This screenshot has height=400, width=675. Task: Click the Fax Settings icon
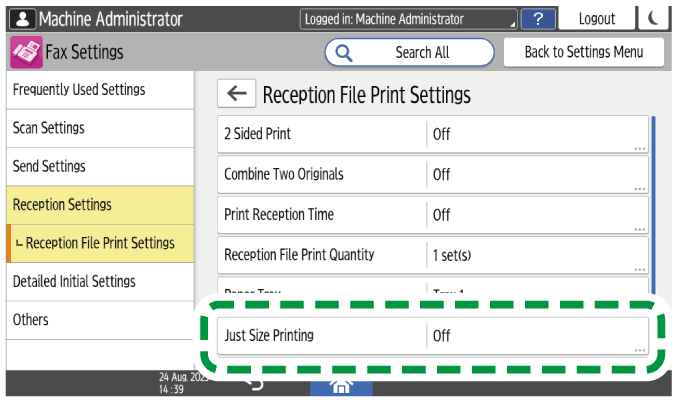point(23,52)
